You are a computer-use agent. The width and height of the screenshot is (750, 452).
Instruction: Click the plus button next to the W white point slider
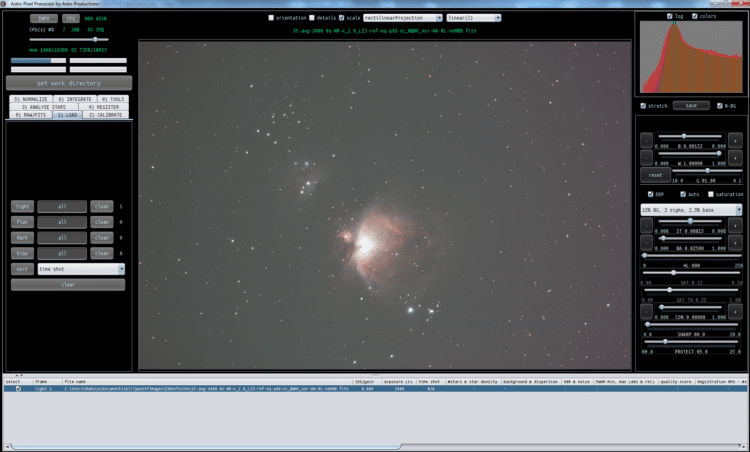(735, 158)
